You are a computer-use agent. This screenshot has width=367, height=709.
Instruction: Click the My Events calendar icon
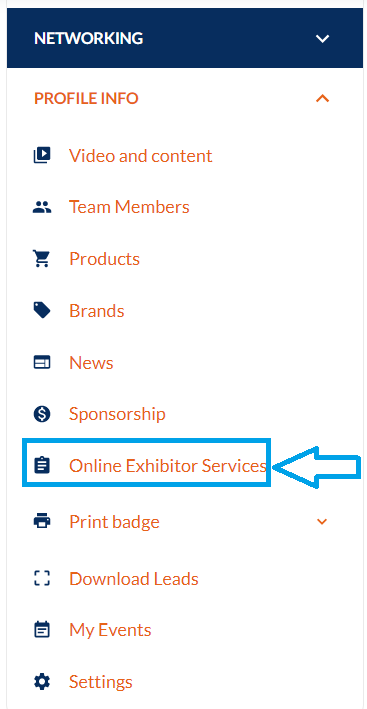[42, 630]
